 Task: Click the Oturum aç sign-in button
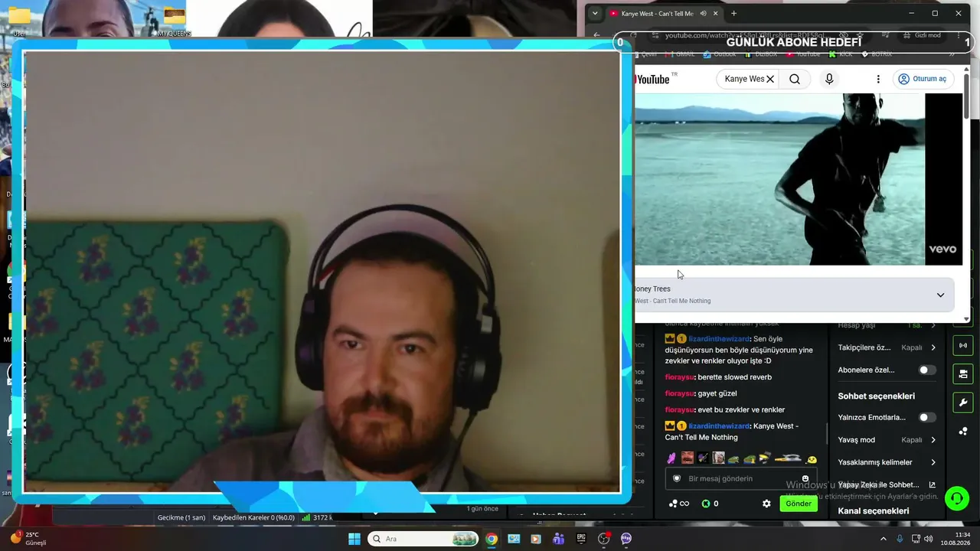[x=923, y=79]
